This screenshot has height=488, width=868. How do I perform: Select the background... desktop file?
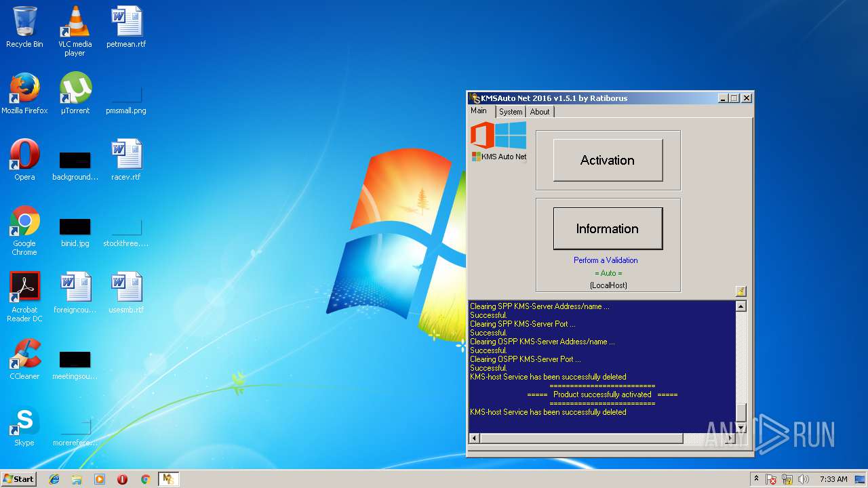coord(75,165)
